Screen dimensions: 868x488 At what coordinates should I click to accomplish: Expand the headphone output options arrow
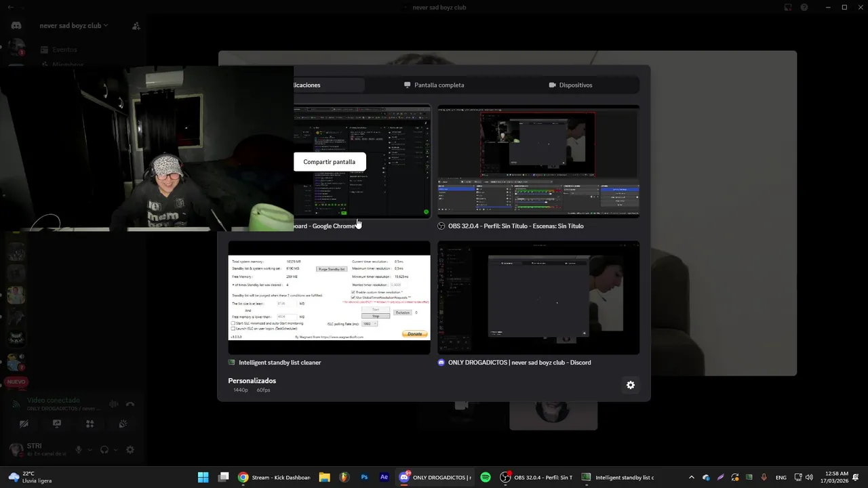coord(115,449)
